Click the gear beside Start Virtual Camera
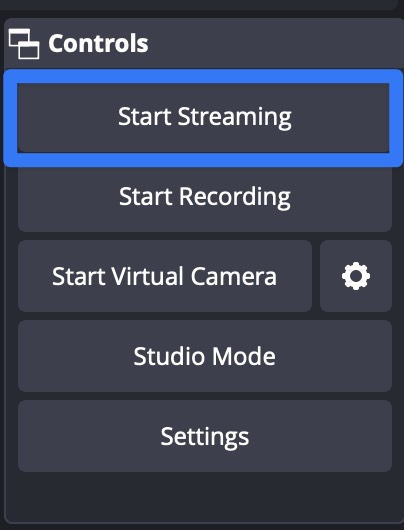The image size is (404, 530). [356, 276]
